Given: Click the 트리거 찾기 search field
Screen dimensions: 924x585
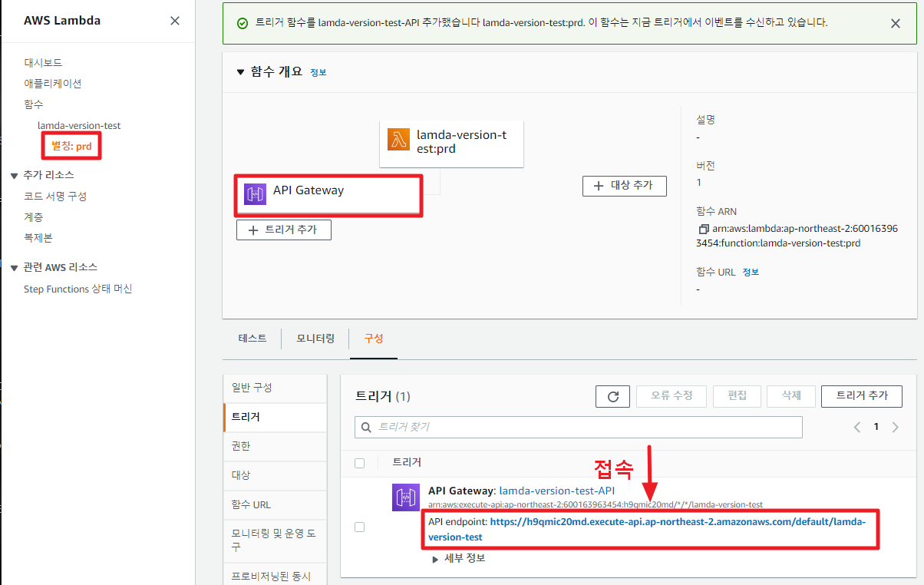Looking at the screenshot, I should tap(579, 427).
